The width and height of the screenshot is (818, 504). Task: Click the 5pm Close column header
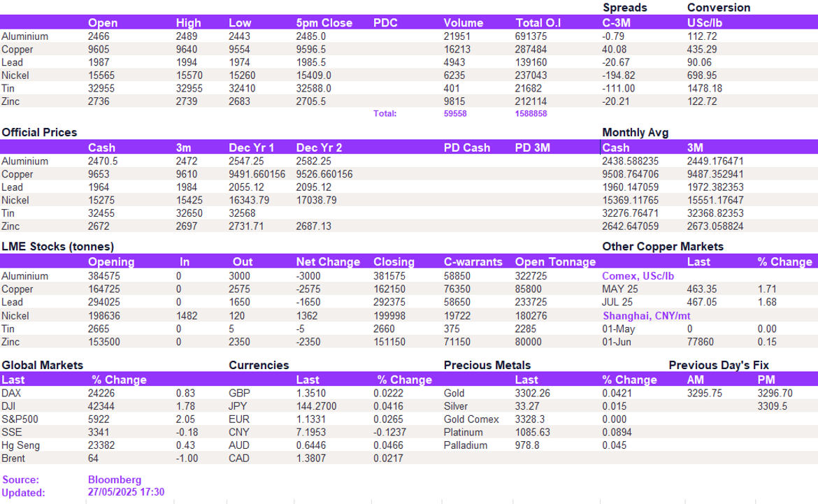[x=324, y=23]
